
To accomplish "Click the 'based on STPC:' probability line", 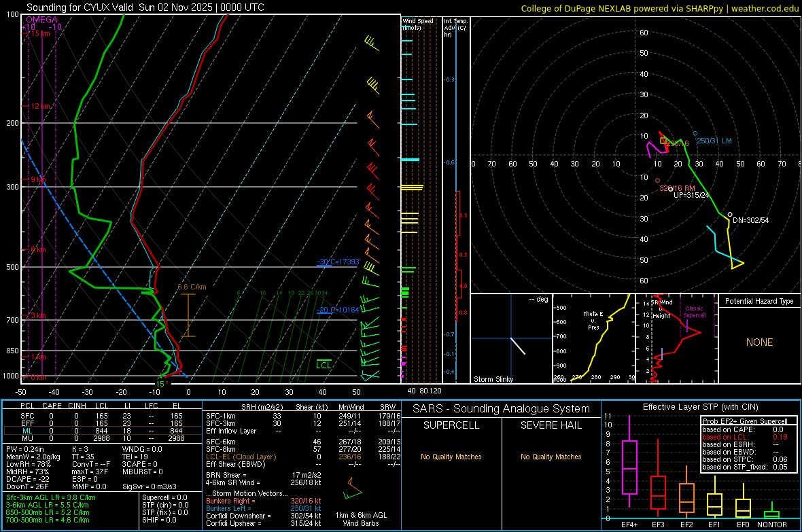I will point(745,459).
